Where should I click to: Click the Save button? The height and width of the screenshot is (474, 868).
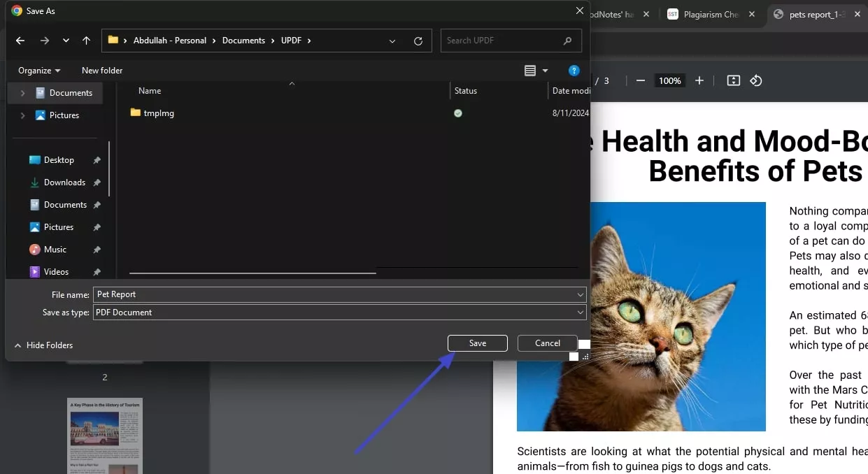coord(477,343)
